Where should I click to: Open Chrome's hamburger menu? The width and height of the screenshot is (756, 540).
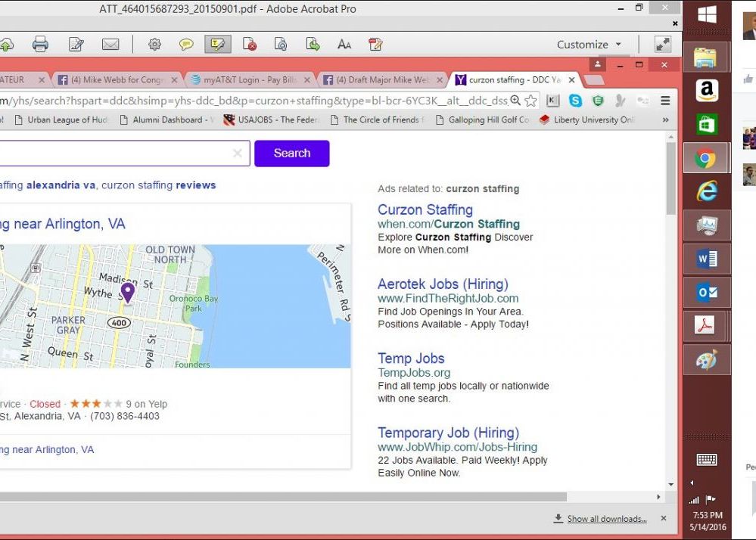click(665, 101)
